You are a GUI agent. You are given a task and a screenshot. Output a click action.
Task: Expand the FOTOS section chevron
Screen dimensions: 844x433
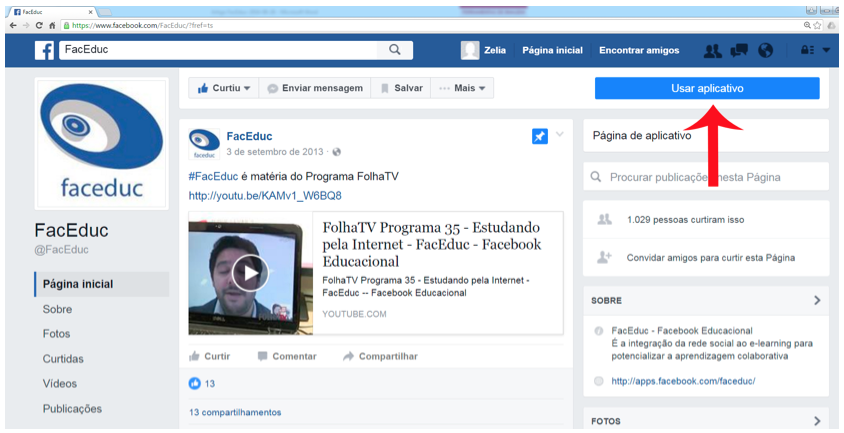[x=817, y=421]
